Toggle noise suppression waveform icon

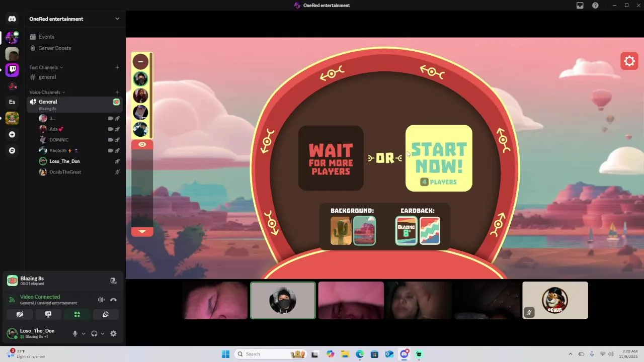point(101,300)
